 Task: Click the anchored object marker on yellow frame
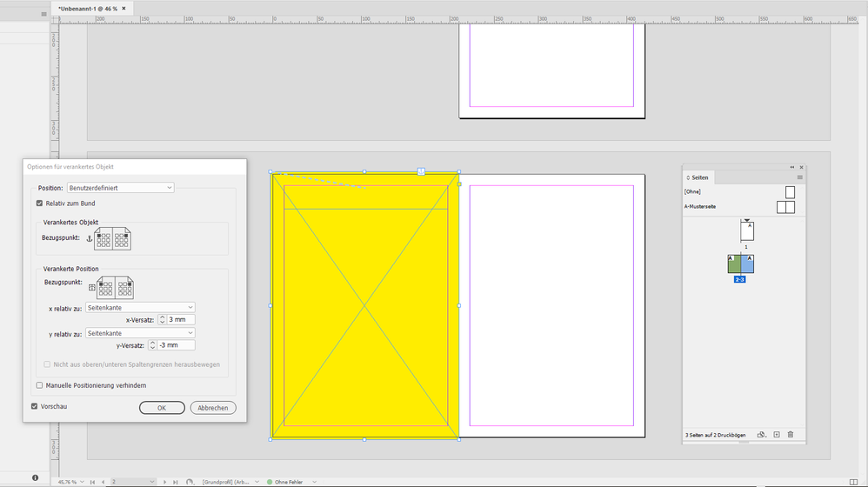(x=421, y=171)
